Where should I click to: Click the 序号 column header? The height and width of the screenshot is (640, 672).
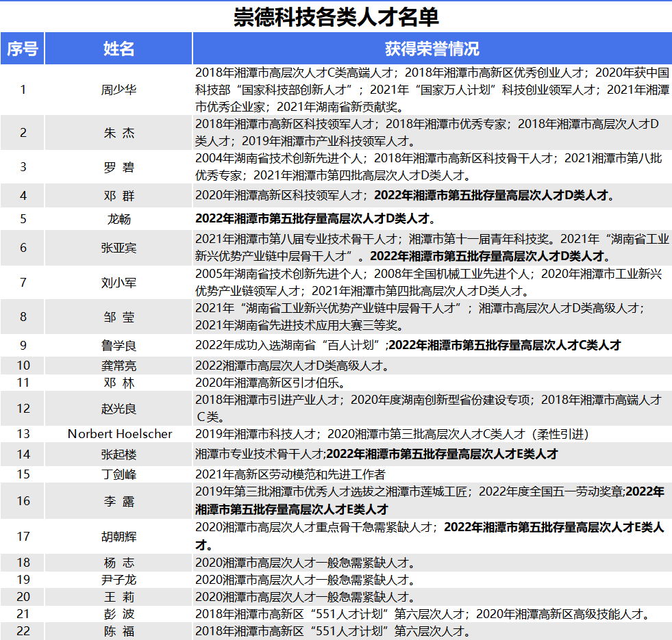[x=23, y=49]
